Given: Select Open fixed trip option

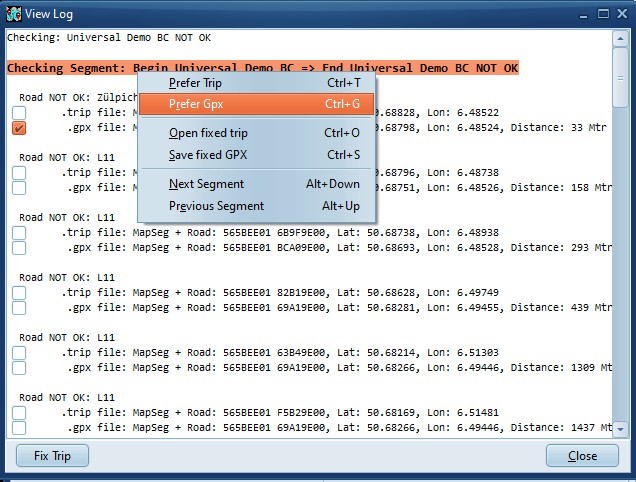Looking at the screenshot, I should pos(208,133).
